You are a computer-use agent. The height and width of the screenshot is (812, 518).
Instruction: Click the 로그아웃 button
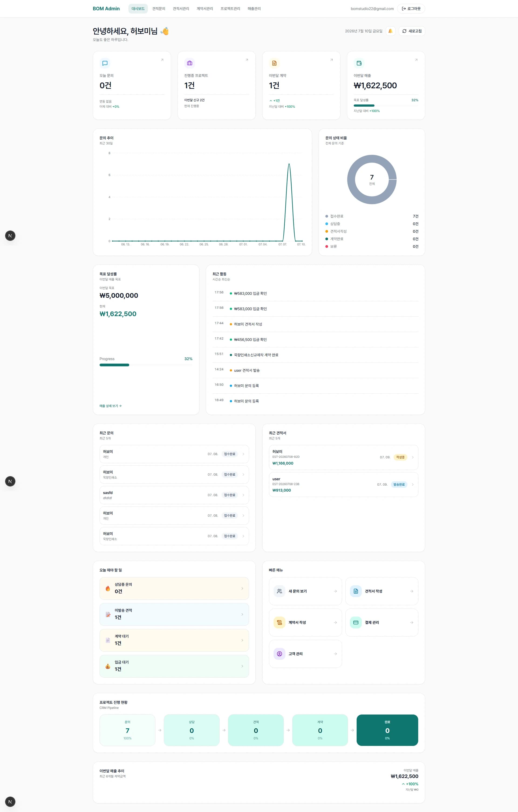tap(411, 9)
